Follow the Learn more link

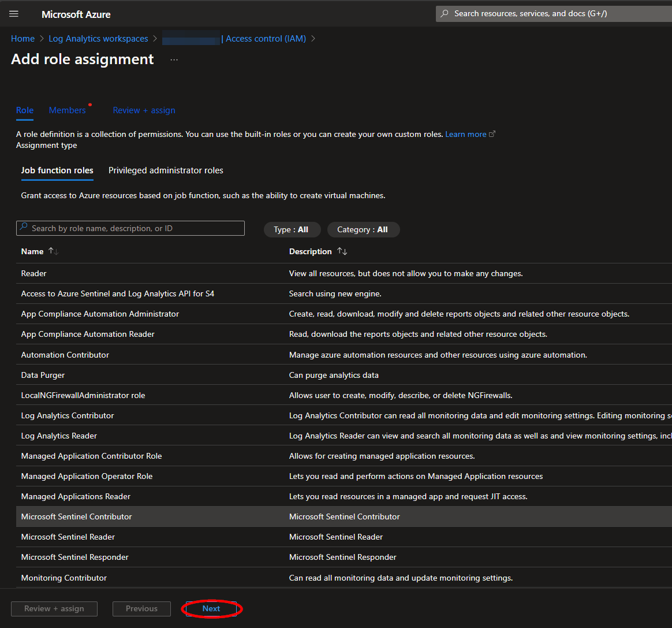pyautogui.click(x=466, y=134)
